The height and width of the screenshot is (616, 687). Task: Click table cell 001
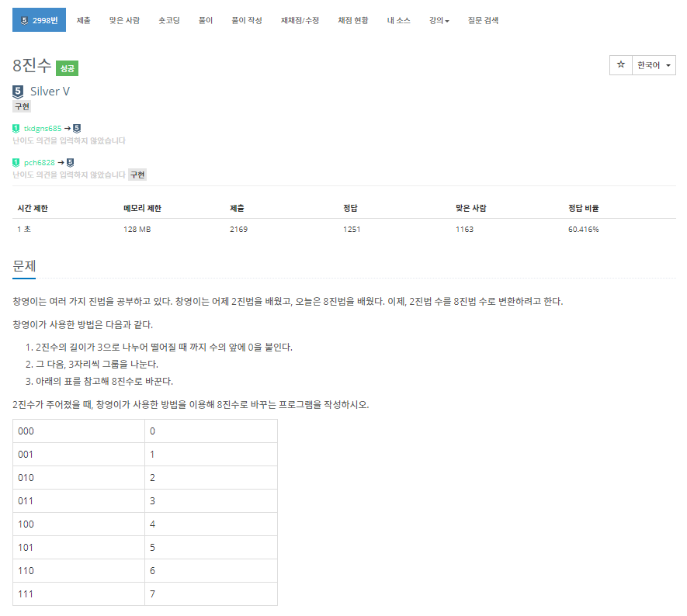click(x=79, y=455)
